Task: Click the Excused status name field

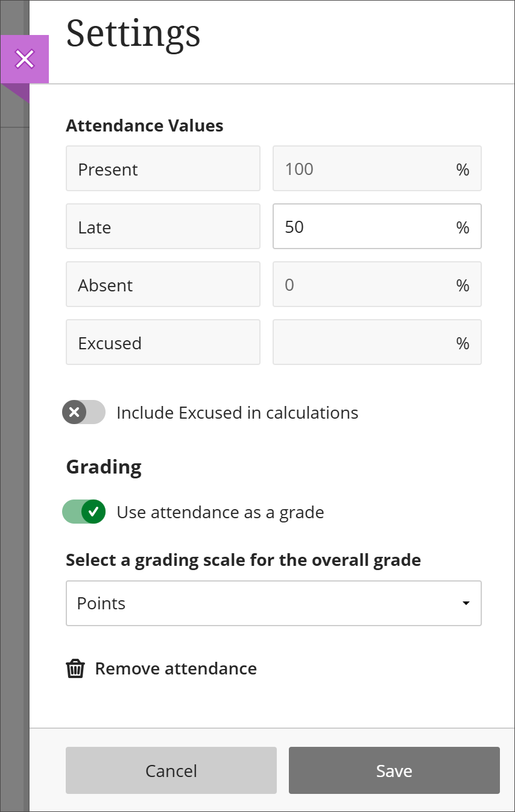Action: tap(163, 342)
